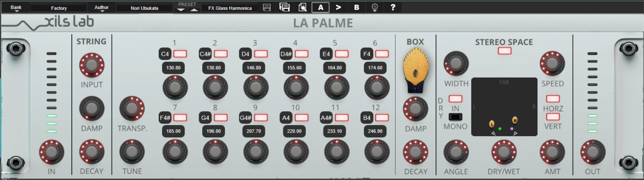Open the preset browser search icon
The width and height of the screenshot is (644, 180).
point(302,7)
